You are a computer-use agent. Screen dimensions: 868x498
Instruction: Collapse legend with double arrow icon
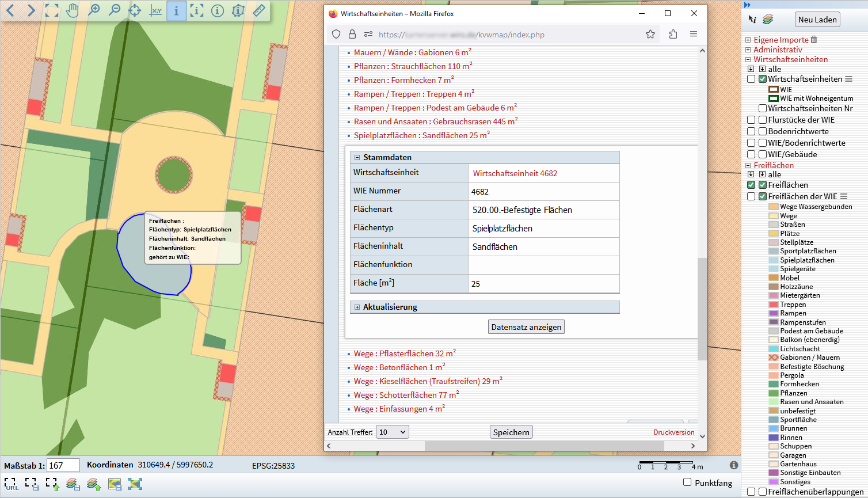pyautogui.click(x=748, y=5)
